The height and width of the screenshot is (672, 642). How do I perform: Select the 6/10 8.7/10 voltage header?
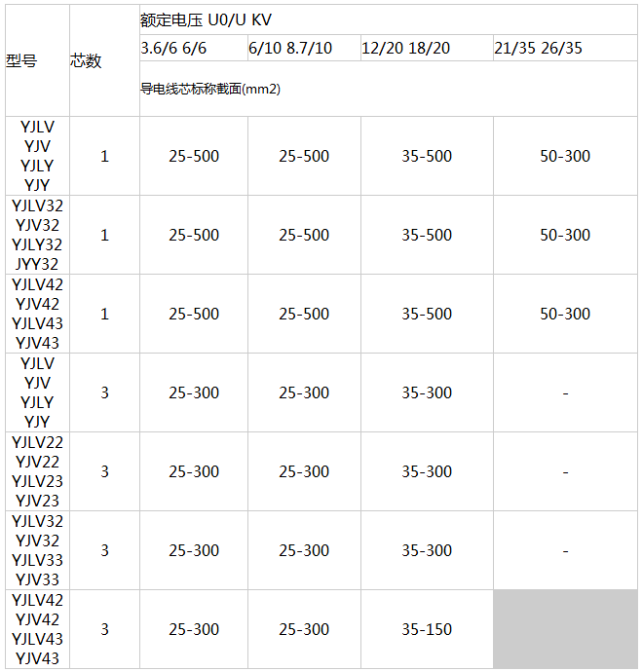pyautogui.click(x=289, y=48)
